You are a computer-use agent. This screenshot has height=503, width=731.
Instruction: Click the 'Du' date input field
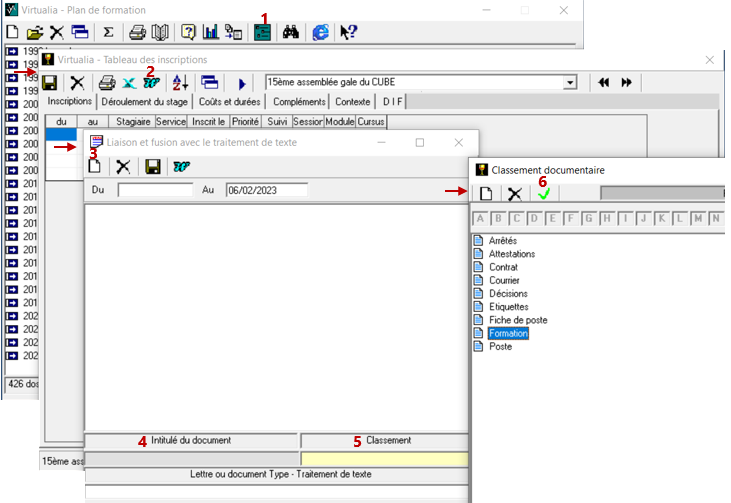coord(155,189)
